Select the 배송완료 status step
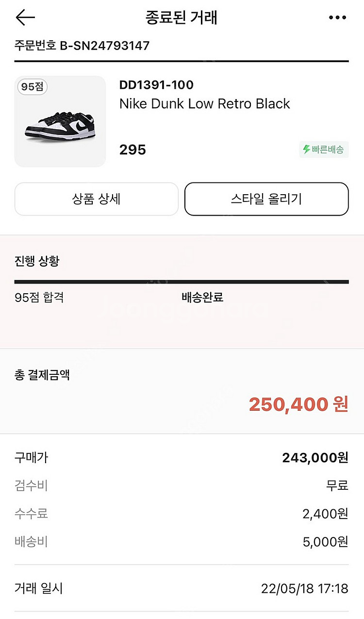Viewport: 364px width, 619px height. [202, 297]
